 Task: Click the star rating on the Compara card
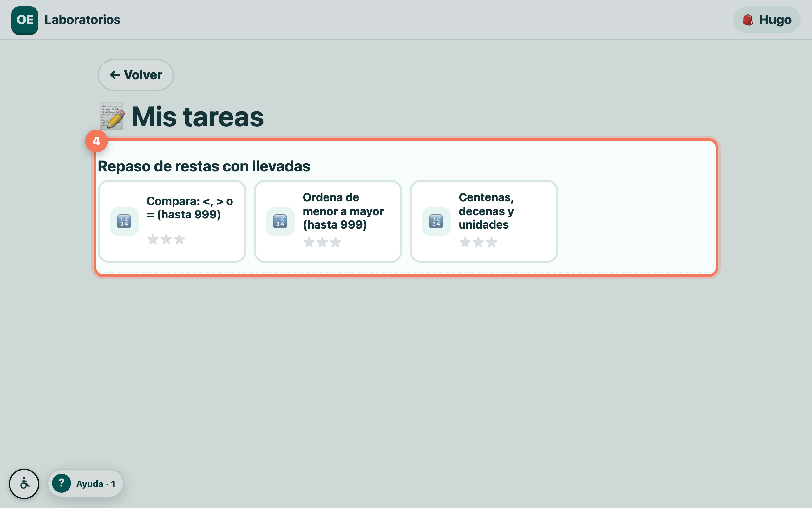click(x=166, y=239)
